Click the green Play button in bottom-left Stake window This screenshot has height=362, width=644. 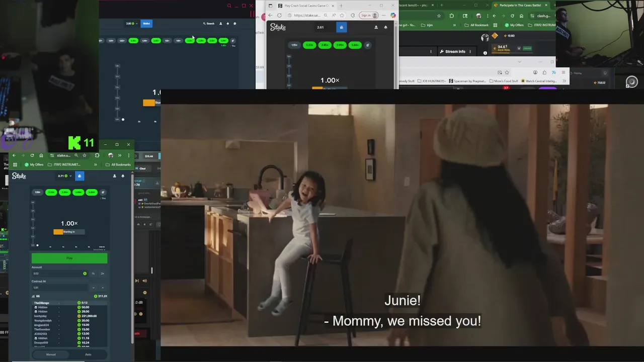[x=69, y=258]
